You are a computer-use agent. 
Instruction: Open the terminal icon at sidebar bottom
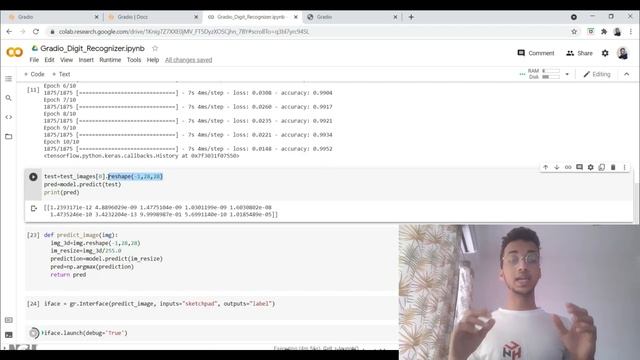9,335
